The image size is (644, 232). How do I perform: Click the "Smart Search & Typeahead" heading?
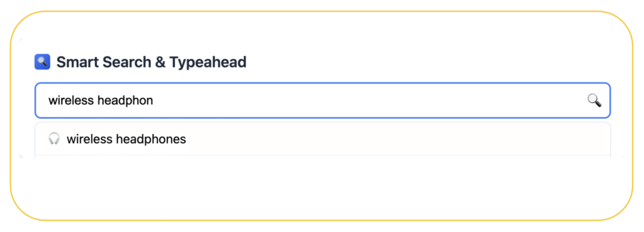pyautogui.click(x=151, y=62)
